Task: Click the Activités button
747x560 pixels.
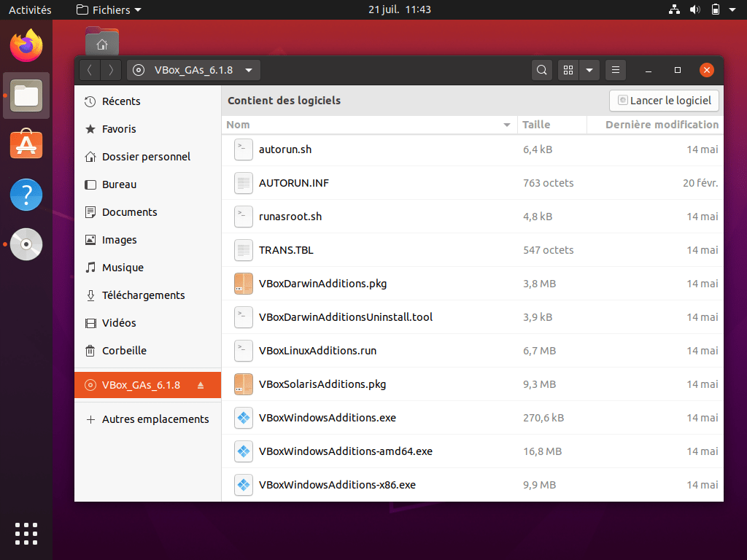Action: pyautogui.click(x=30, y=9)
